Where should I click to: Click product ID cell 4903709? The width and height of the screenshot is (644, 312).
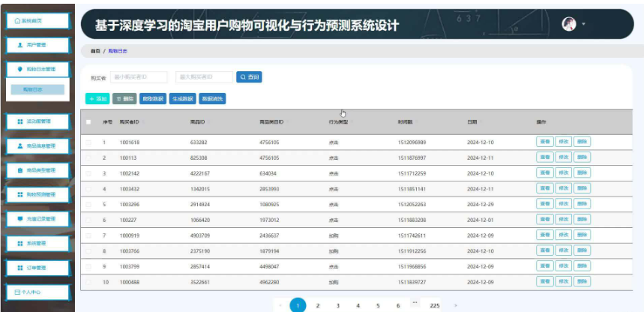pyautogui.click(x=200, y=236)
